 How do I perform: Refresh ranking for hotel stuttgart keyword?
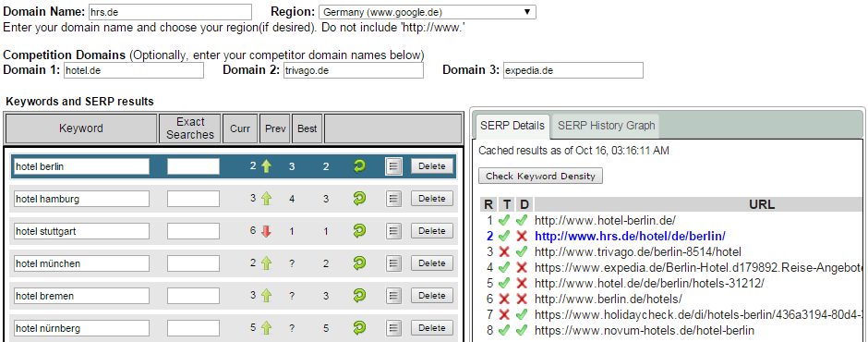(x=359, y=230)
